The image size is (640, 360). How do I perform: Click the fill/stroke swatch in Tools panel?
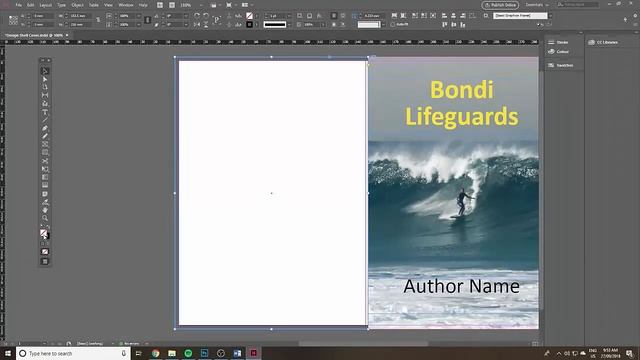(44, 234)
